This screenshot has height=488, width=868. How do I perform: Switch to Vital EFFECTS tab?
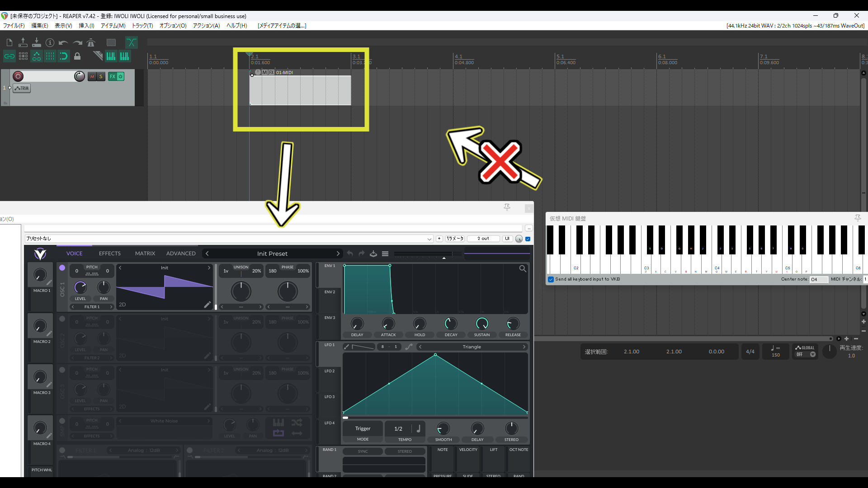110,253
